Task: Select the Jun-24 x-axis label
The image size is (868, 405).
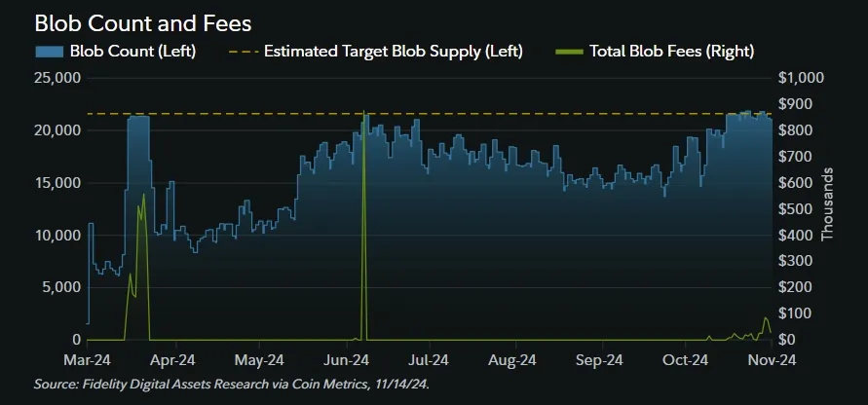Action: click(x=345, y=358)
